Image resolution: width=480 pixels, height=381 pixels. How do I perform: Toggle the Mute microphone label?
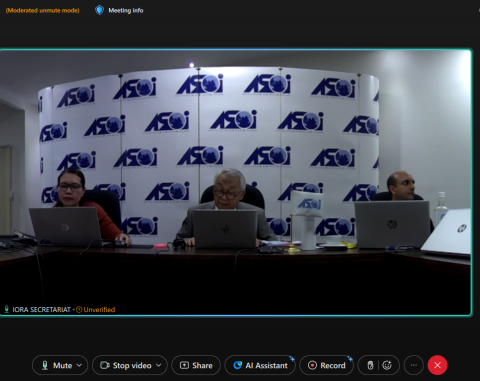click(x=62, y=366)
